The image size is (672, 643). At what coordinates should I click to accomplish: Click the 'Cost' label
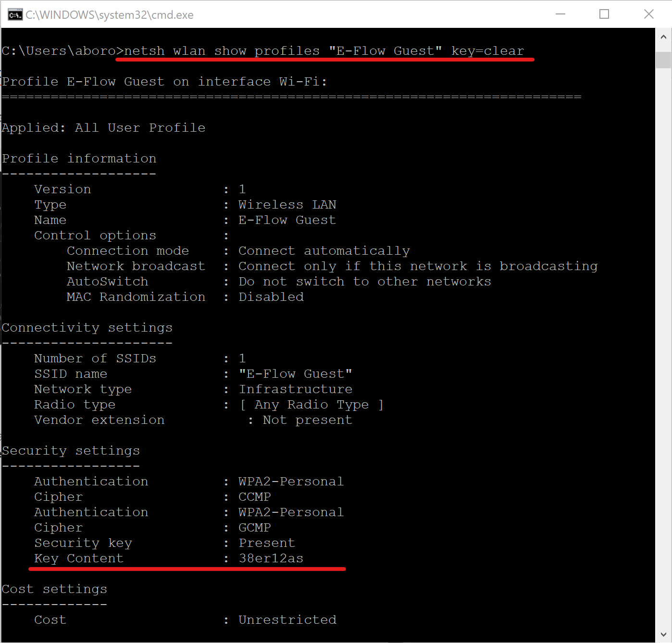coord(50,620)
